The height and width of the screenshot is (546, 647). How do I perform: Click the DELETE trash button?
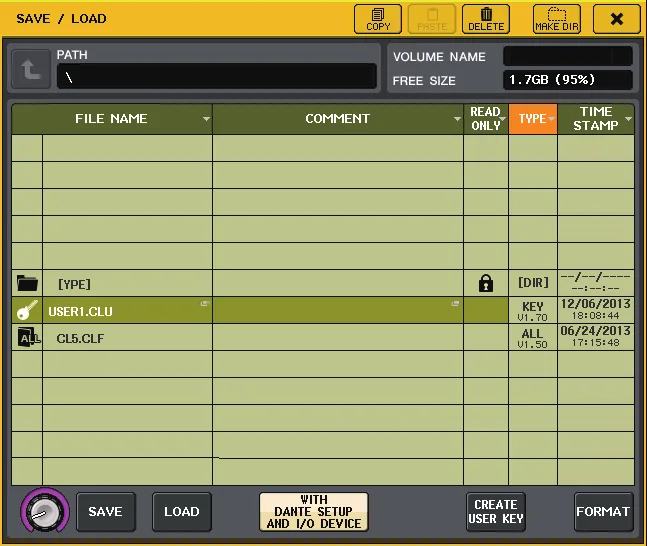pyautogui.click(x=486, y=19)
